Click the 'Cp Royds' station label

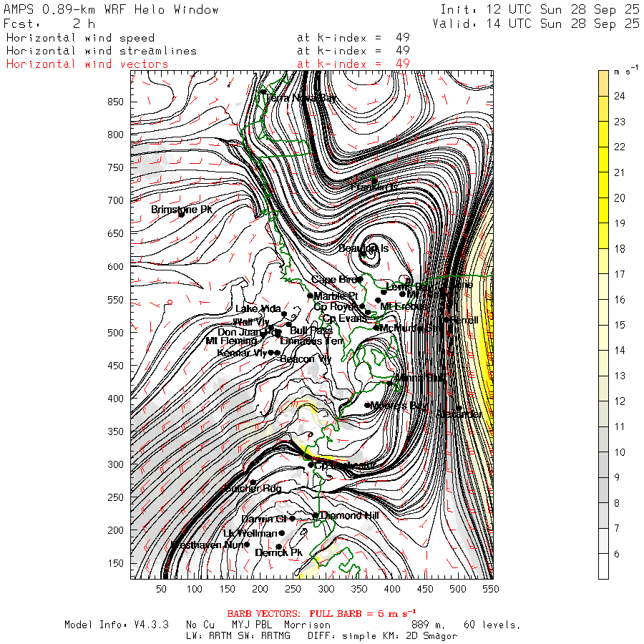336,307
